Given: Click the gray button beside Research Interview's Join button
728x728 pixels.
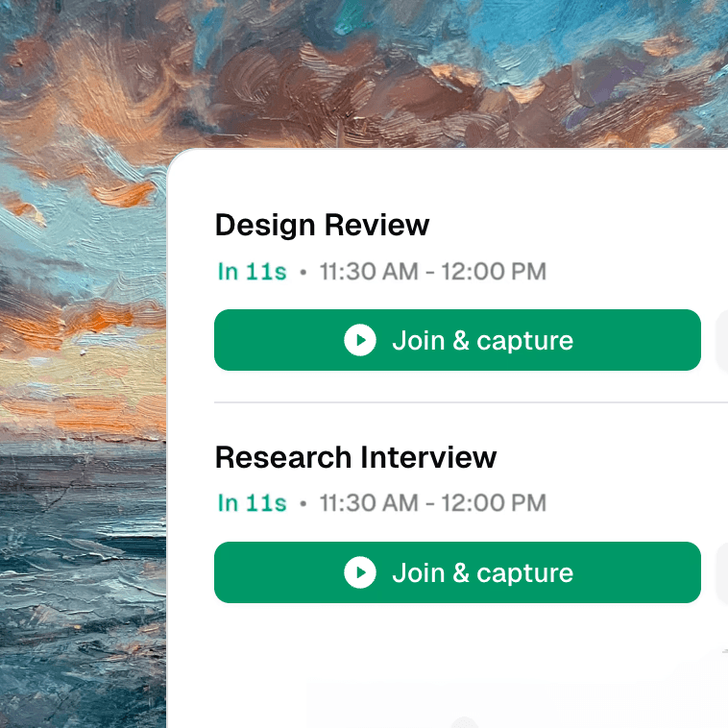Looking at the screenshot, I should click(x=722, y=572).
